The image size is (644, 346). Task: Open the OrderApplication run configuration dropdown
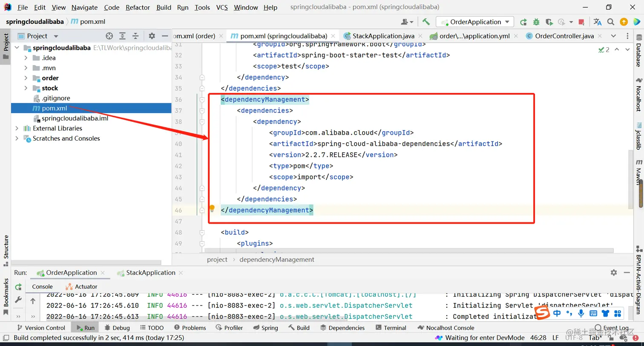(475, 22)
